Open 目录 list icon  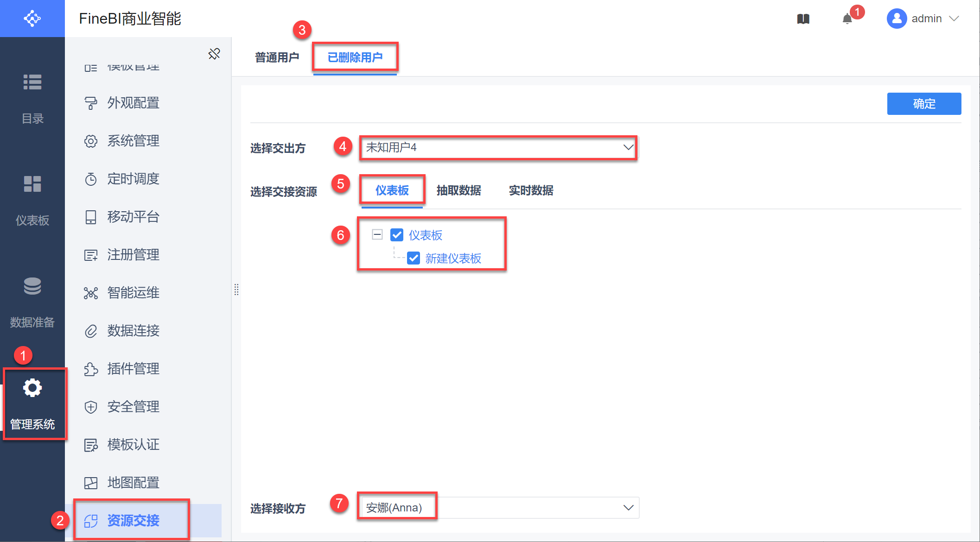[x=32, y=82]
